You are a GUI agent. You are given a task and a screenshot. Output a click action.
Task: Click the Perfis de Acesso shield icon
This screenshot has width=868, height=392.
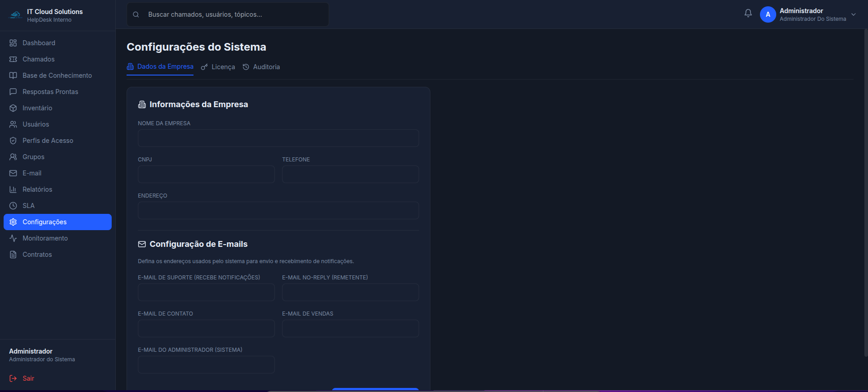[x=13, y=141]
